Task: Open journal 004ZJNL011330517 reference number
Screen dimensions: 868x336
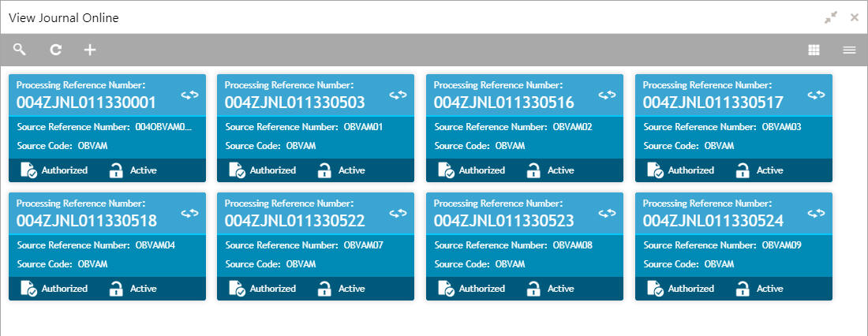Action: [713, 103]
